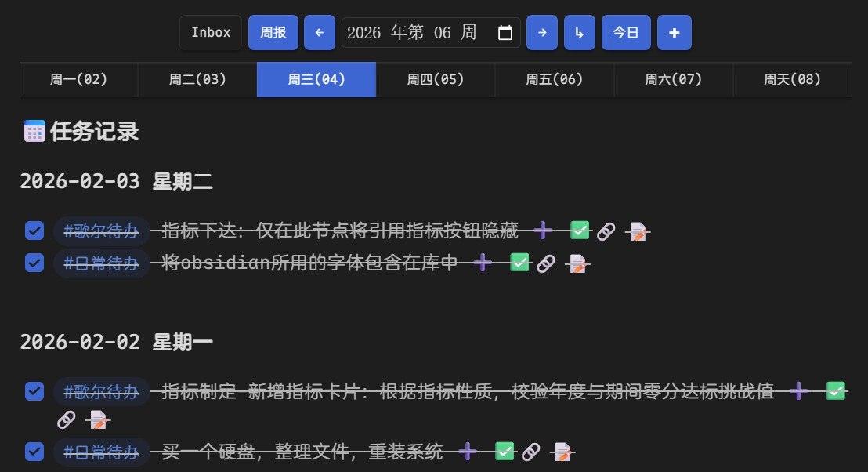Viewport: 868px width, 472px height.
Task: Uncheck the 指标下达 task checkbox
Action: point(34,231)
